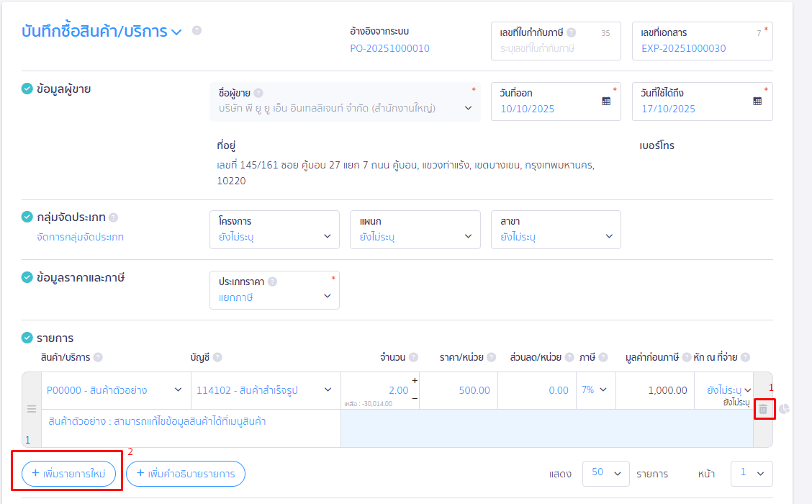Click the help icon next to เลขที่ใบกำกับภาษี
The width and height of the screenshot is (812, 504).
(x=571, y=32)
